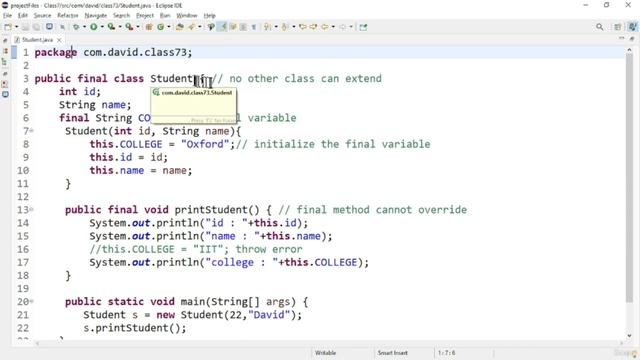Click the Save toolbar icon

[x=25, y=27]
